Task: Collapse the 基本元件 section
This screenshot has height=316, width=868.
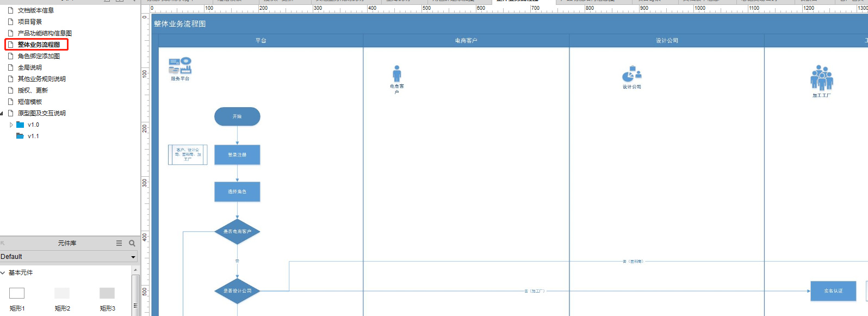Action: coord(3,272)
